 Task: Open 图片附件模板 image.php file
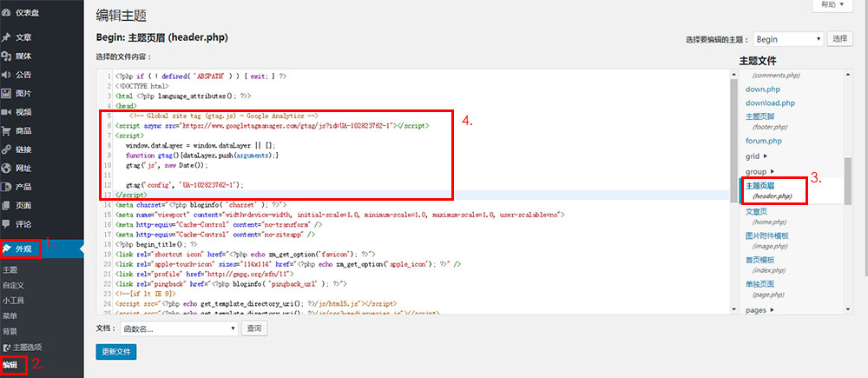(x=767, y=241)
